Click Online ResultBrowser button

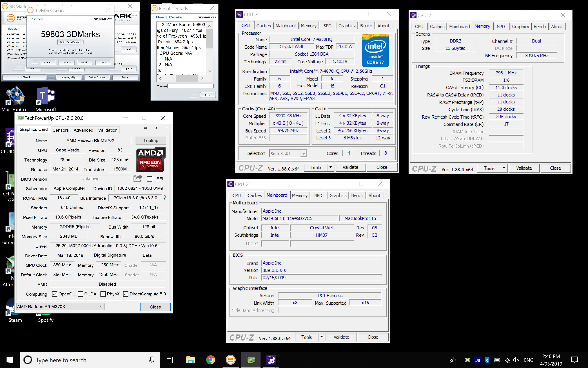coord(70,42)
